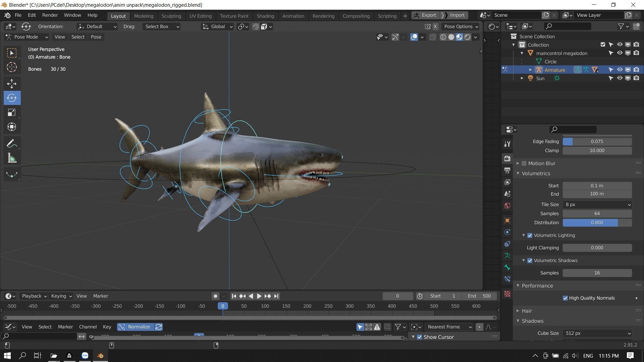
Task: Enable the Motion Blur checkbox
Action: pyautogui.click(x=524, y=163)
